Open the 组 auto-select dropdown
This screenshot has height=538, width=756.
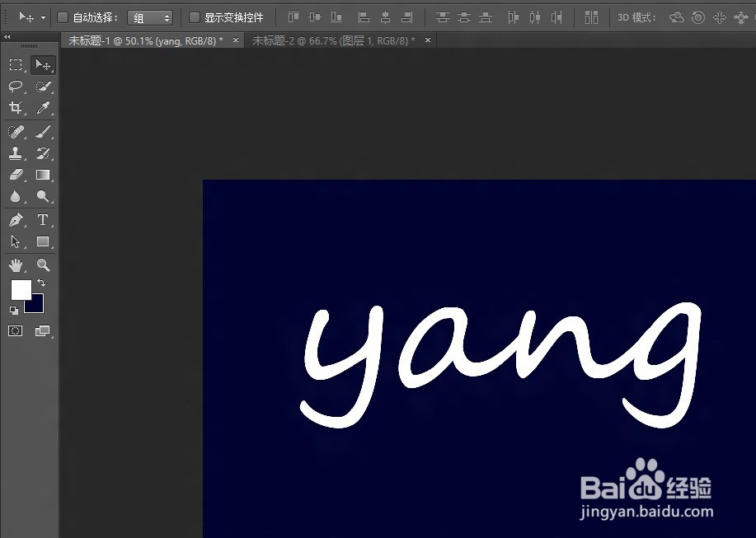coord(150,18)
